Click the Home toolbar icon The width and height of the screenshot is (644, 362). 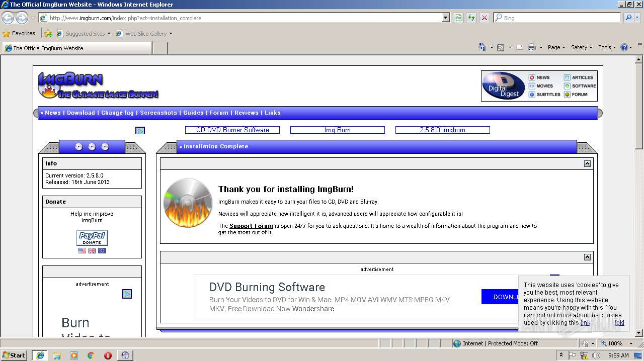tap(482, 47)
